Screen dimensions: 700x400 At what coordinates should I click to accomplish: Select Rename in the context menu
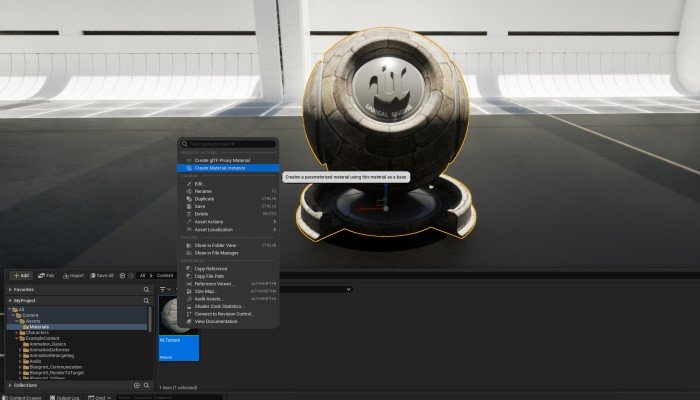click(x=228, y=191)
